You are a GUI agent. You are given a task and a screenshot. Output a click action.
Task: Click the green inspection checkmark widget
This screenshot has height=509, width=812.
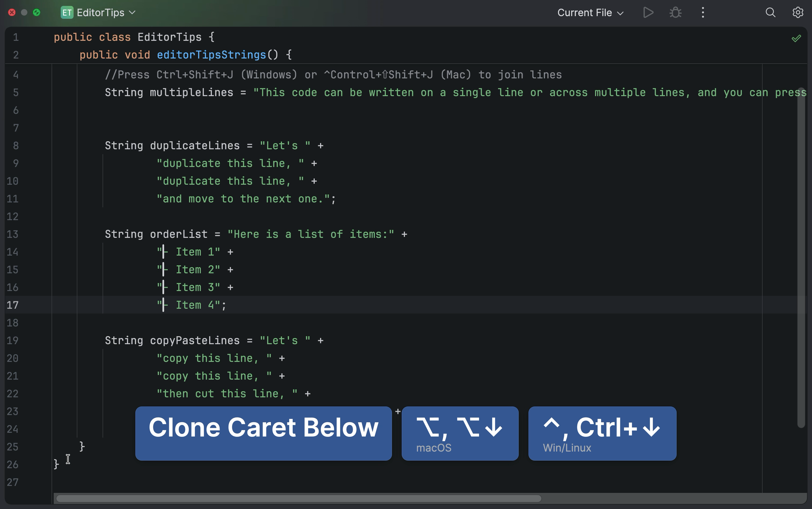pyautogui.click(x=796, y=38)
